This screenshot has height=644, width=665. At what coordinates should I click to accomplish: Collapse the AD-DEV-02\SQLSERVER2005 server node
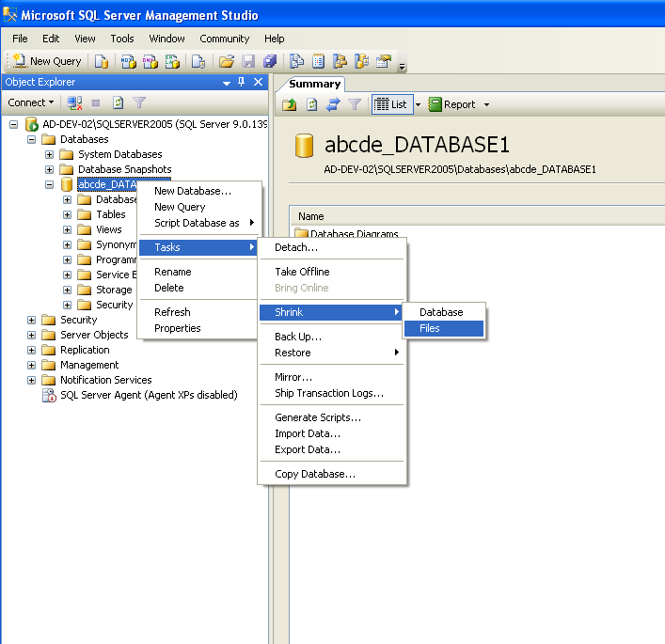pos(13,125)
